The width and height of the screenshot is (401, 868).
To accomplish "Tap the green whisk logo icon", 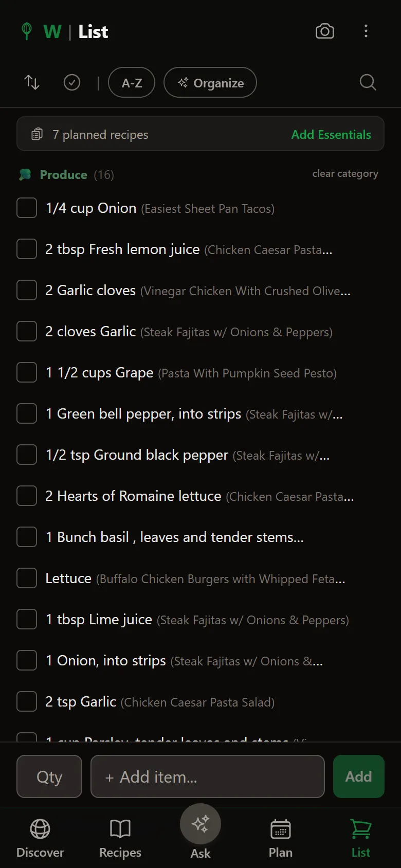I will click(x=27, y=31).
